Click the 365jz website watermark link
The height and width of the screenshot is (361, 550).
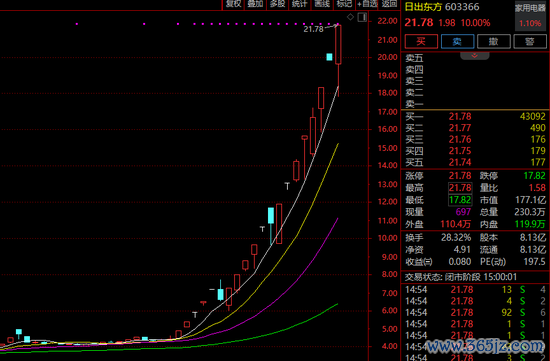point(485,346)
